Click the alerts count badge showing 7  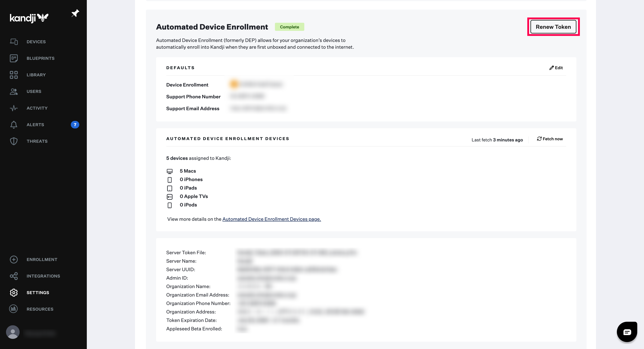75,124
